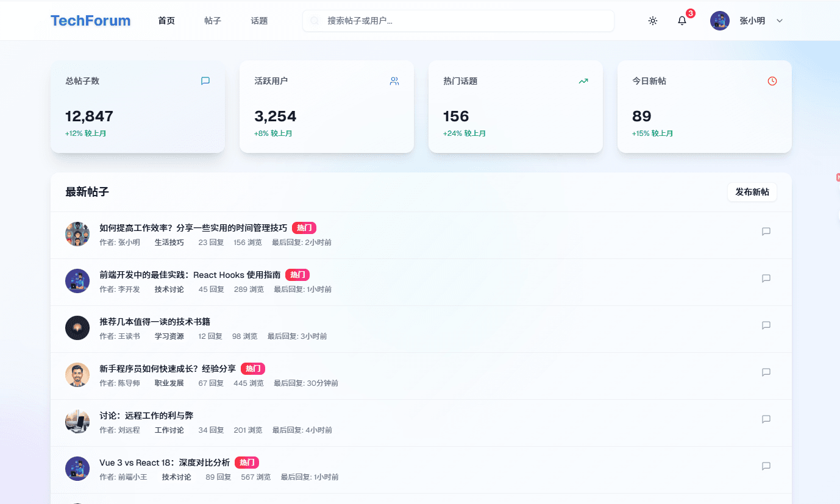This screenshot has height=504, width=840.
Task: Open comments on the React Hooks post
Action: point(766,279)
